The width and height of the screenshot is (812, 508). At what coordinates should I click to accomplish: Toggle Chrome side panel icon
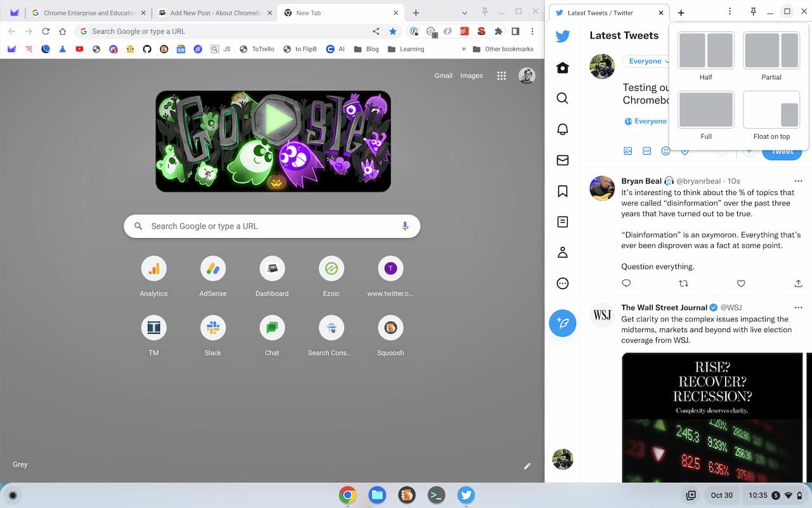coord(515,31)
